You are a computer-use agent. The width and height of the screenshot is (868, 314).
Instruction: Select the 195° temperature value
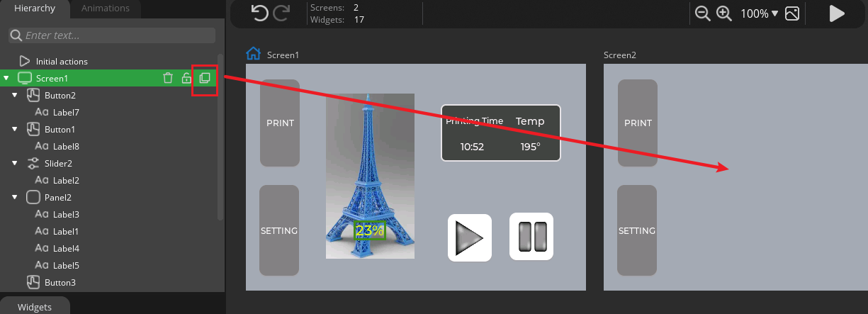coord(530,147)
